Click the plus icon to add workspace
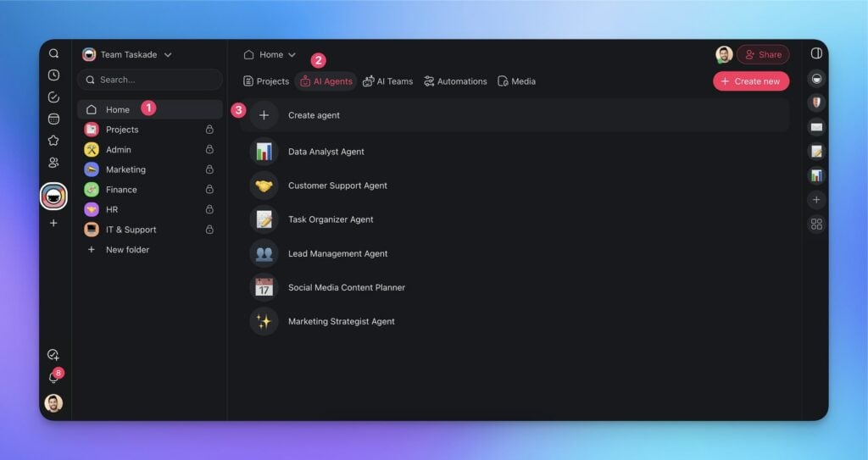 [x=53, y=223]
